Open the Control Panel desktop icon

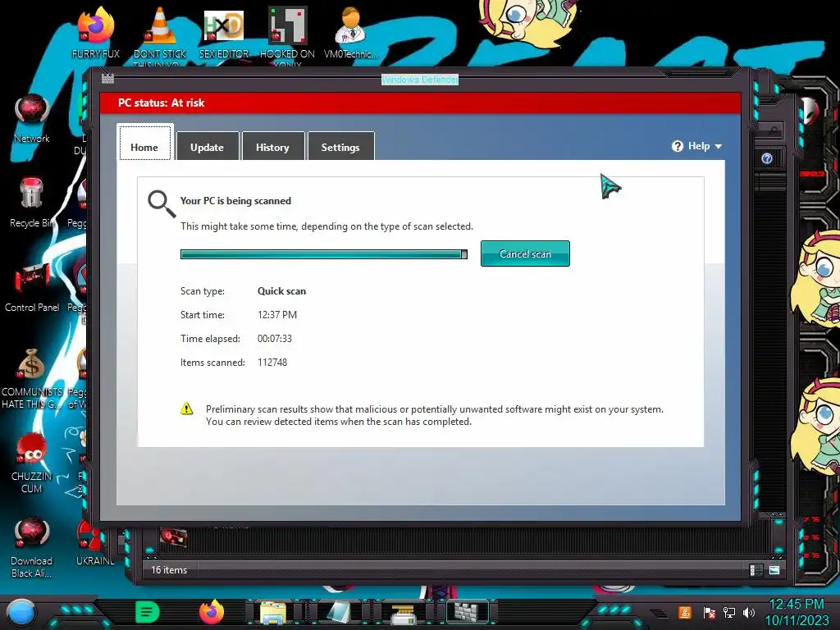point(32,288)
